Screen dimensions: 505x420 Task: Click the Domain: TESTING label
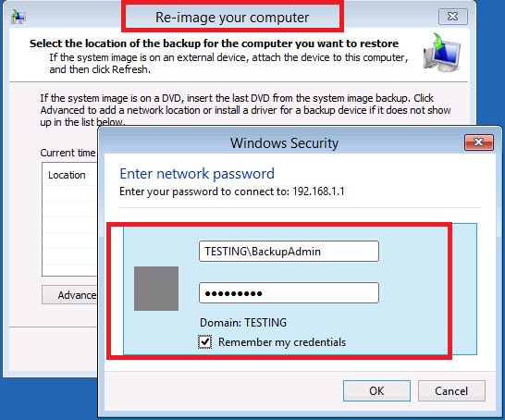[243, 323]
